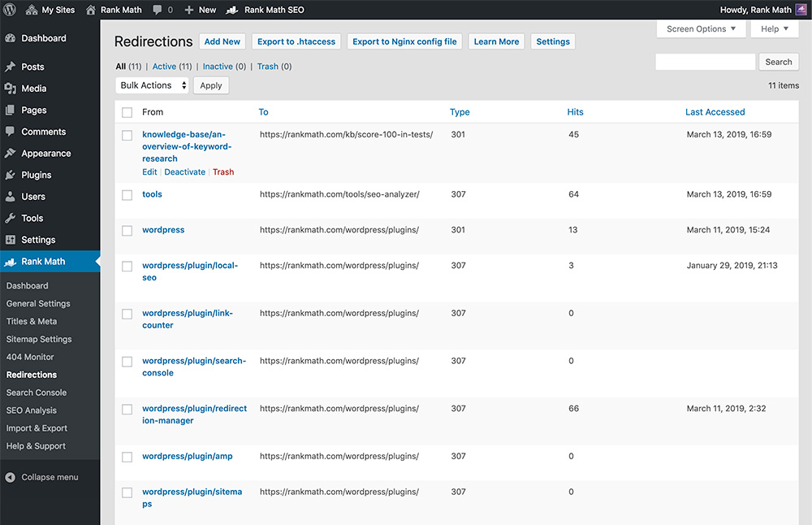Open the Bulk Actions dropdown

click(152, 85)
